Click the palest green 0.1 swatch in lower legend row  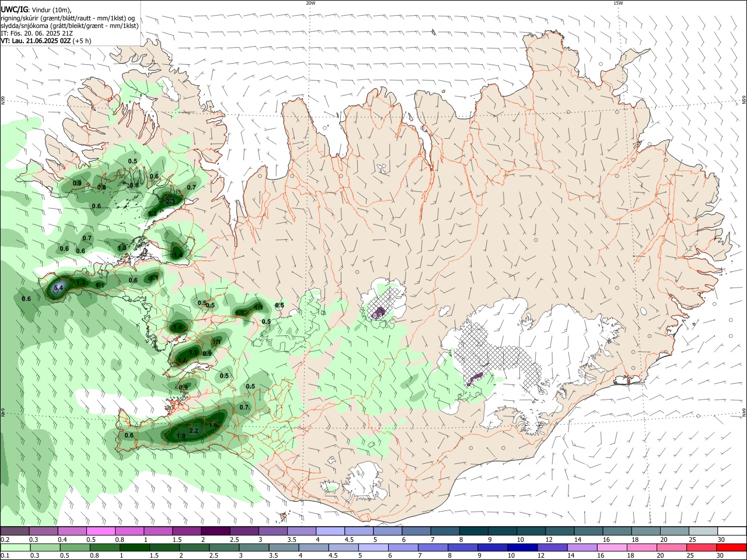(15, 547)
